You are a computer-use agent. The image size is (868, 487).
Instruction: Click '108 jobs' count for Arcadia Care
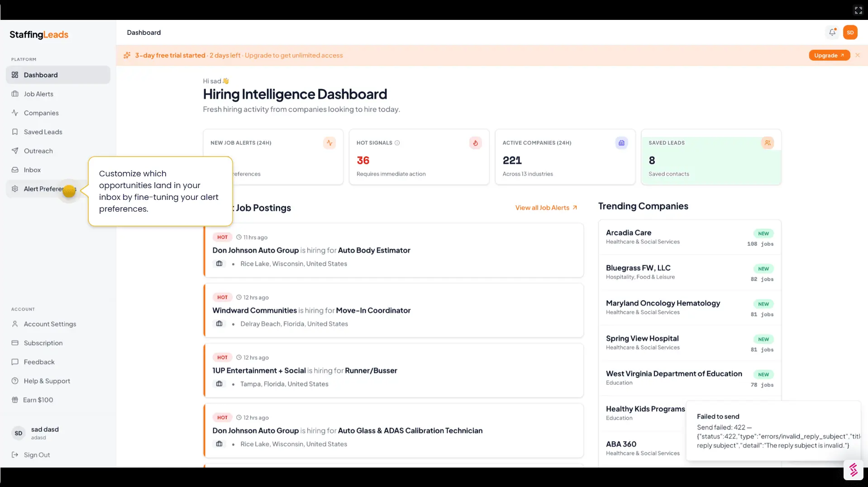point(760,244)
